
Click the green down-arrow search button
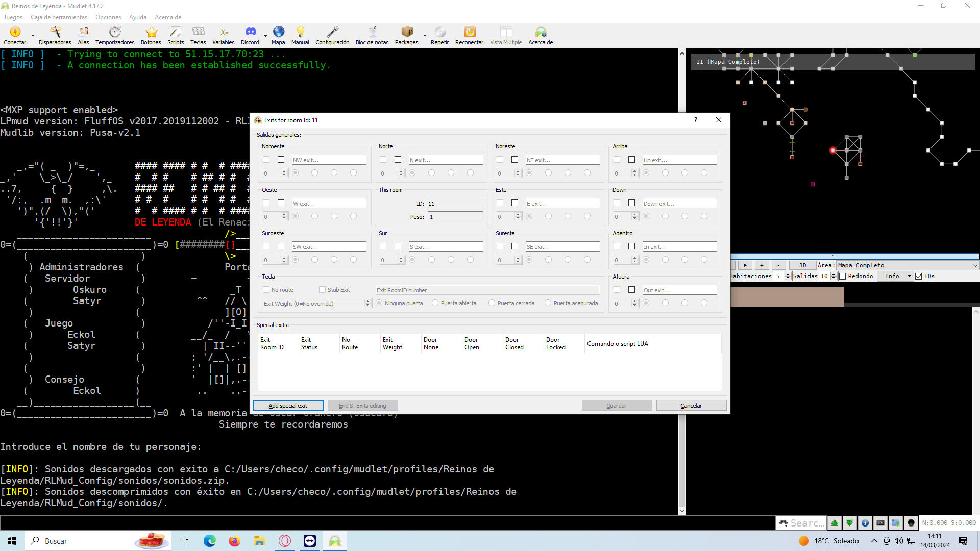849,523
